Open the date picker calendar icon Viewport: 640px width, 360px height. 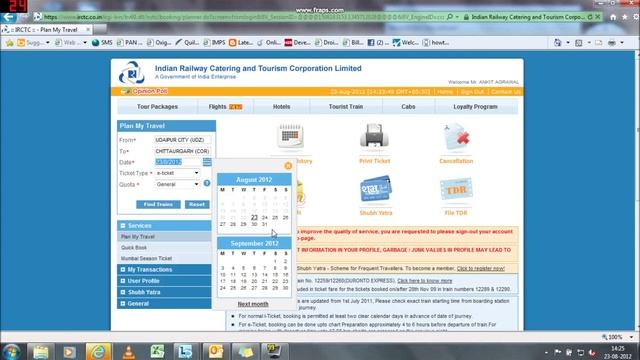pyautogui.click(x=207, y=162)
